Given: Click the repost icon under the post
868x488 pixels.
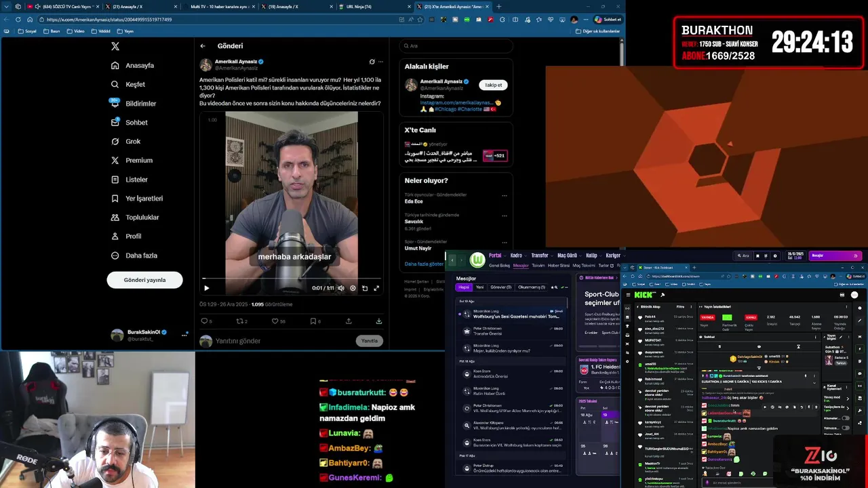Looking at the screenshot, I should (x=239, y=321).
